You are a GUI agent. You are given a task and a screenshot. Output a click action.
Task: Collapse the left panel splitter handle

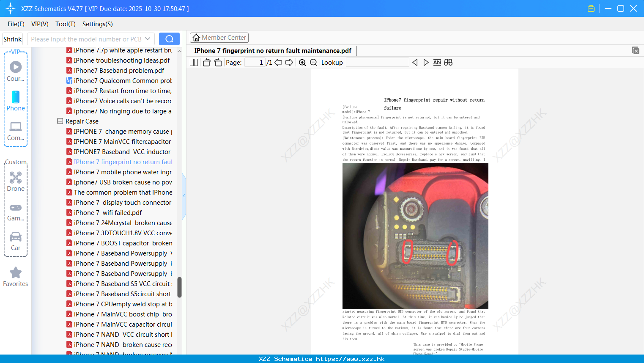pos(184,196)
